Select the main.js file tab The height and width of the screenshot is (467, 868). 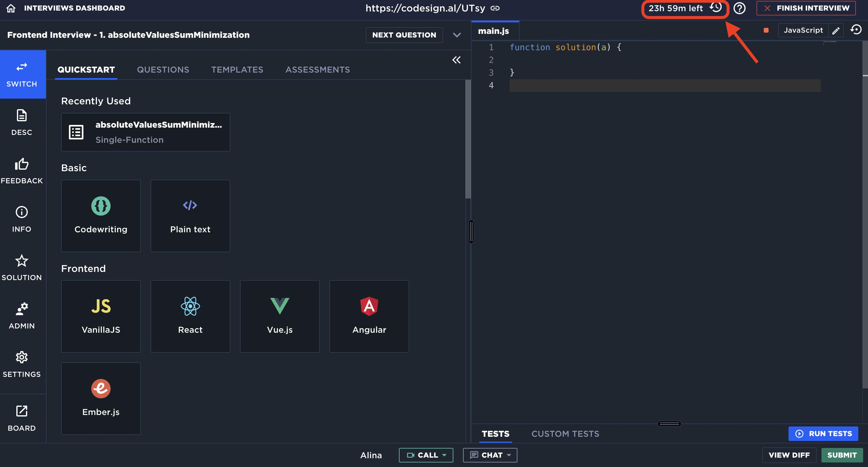coord(495,31)
